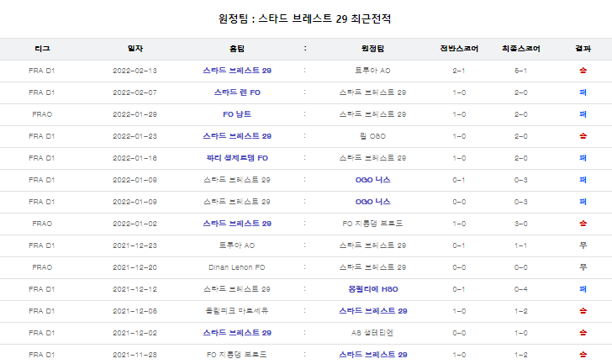Click the 결과 column header
612x364 pixels.
tap(583, 49)
